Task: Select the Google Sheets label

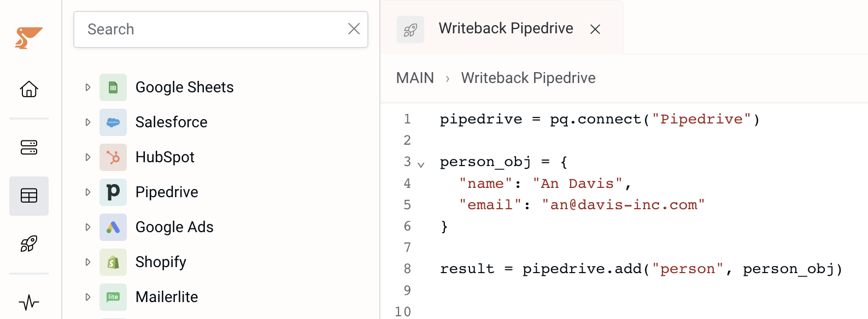Action: tap(184, 87)
